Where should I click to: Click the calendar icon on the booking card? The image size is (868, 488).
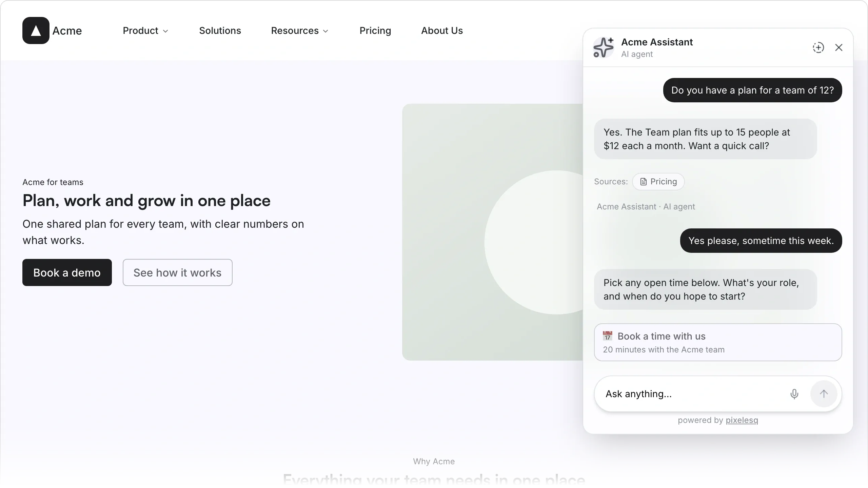coord(608,336)
